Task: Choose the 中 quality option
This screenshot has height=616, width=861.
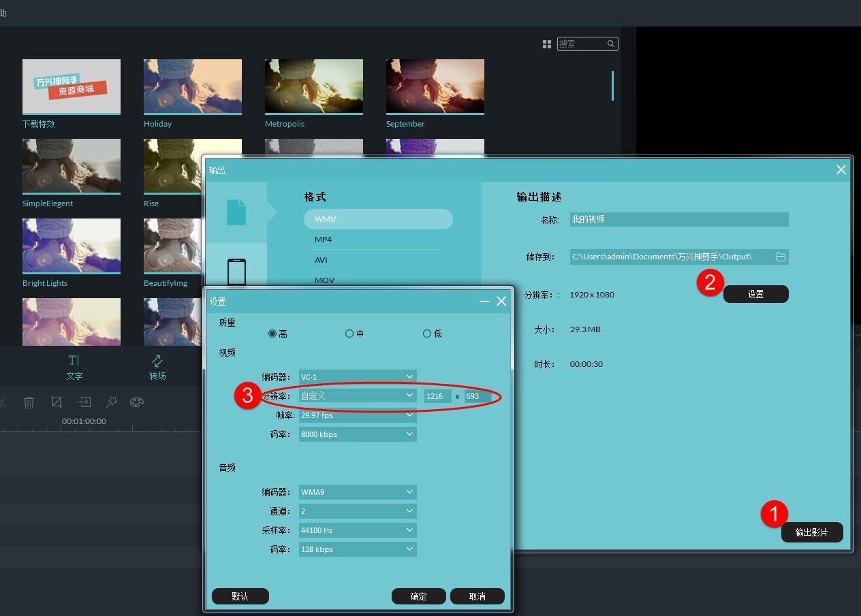Action: [349, 333]
